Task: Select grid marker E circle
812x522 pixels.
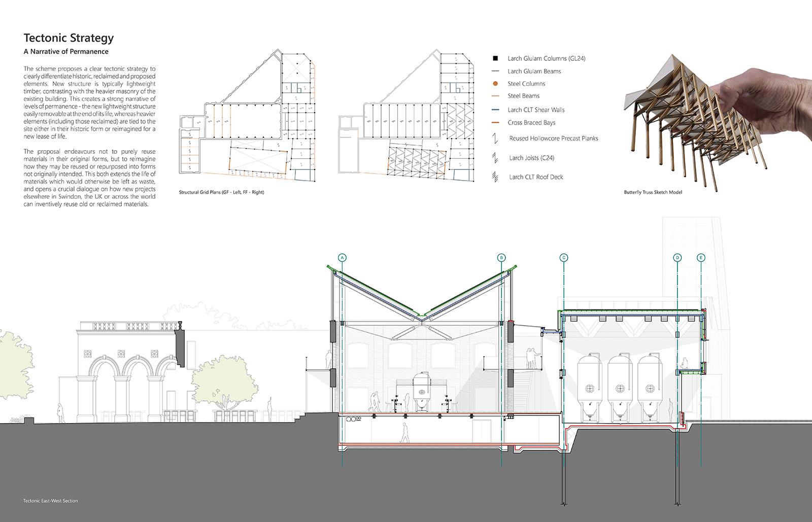Action: (x=701, y=258)
